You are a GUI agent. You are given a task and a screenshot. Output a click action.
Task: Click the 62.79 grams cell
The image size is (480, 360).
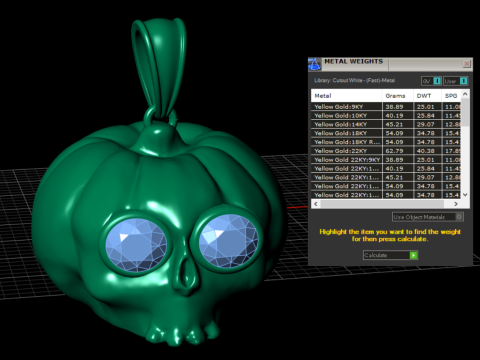point(398,151)
